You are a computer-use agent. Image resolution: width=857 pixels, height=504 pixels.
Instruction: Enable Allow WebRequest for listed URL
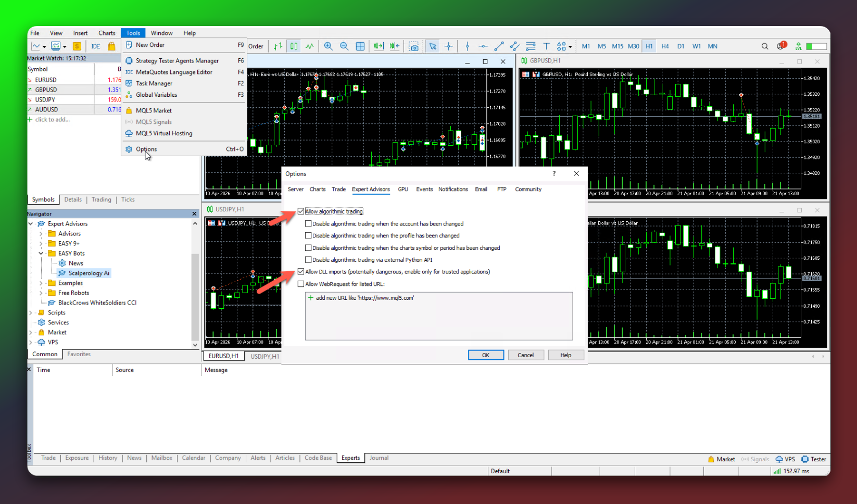click(x=301, y=284)
